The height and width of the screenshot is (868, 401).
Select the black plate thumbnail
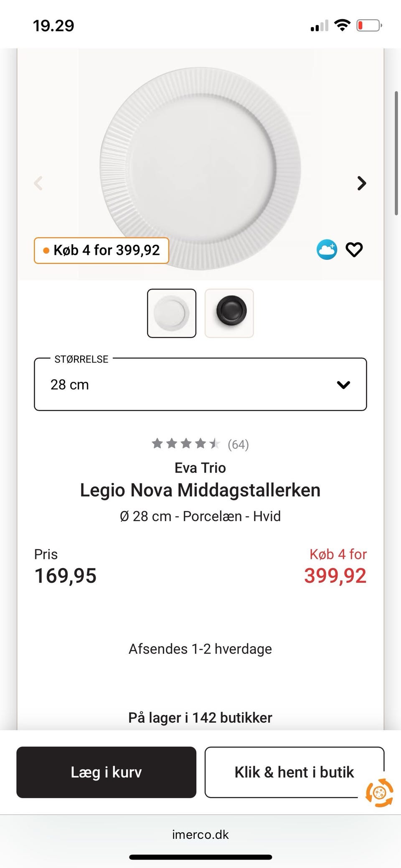click(229, 313)
